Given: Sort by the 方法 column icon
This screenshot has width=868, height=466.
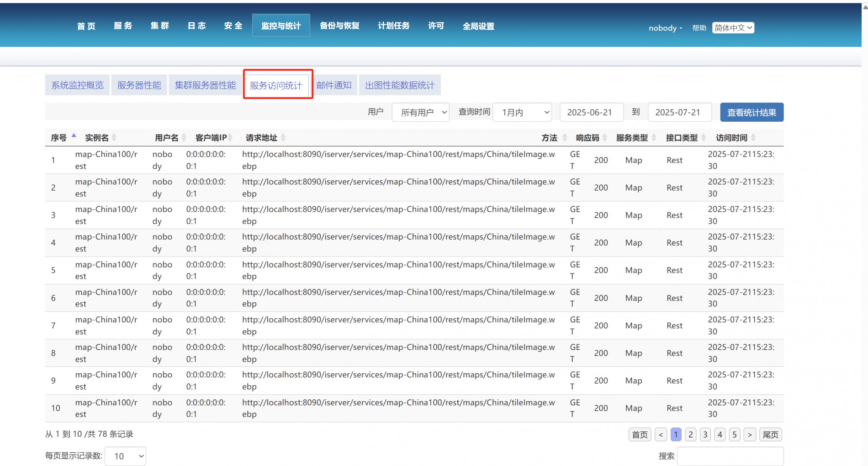Looking at the screenshot, I should pos(565,138).
